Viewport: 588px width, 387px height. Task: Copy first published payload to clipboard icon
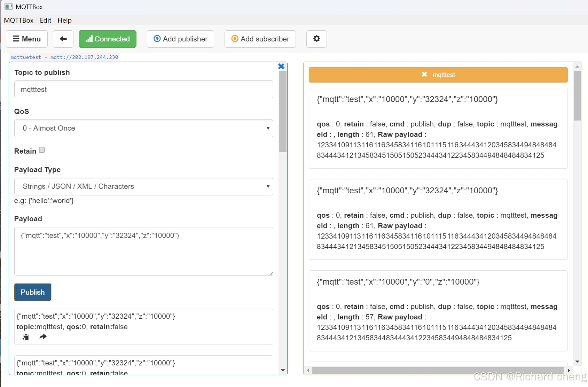[25, 337]
